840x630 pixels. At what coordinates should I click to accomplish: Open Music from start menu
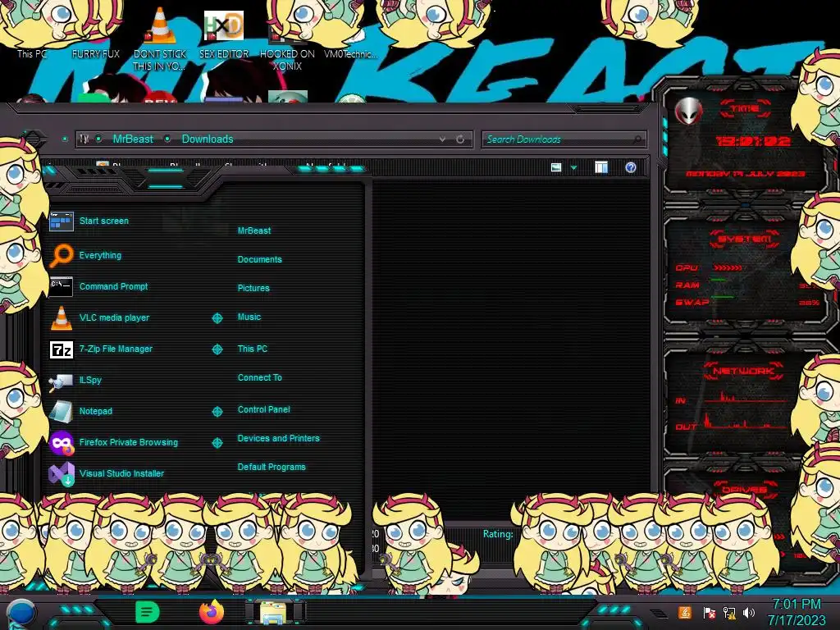pyautogui.click(x=249, y=317)
